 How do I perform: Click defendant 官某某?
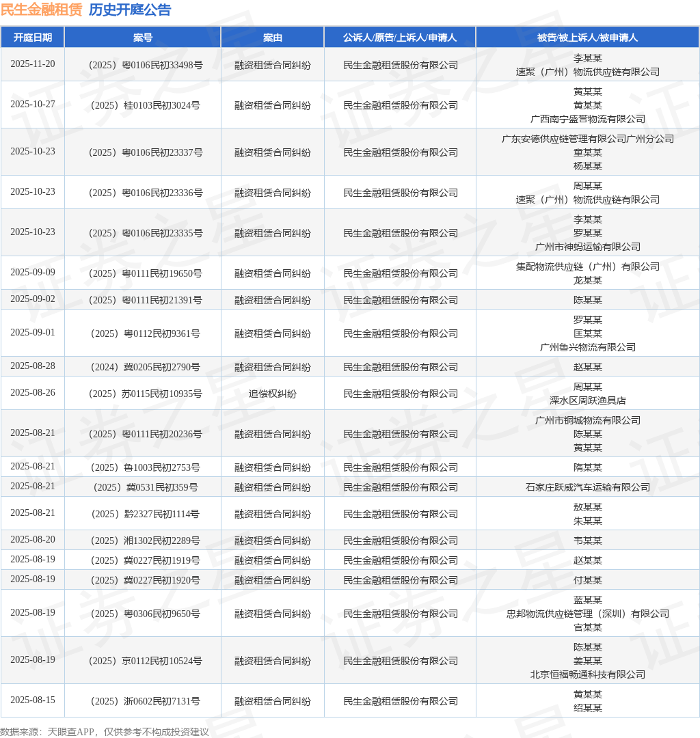[587, 628]
